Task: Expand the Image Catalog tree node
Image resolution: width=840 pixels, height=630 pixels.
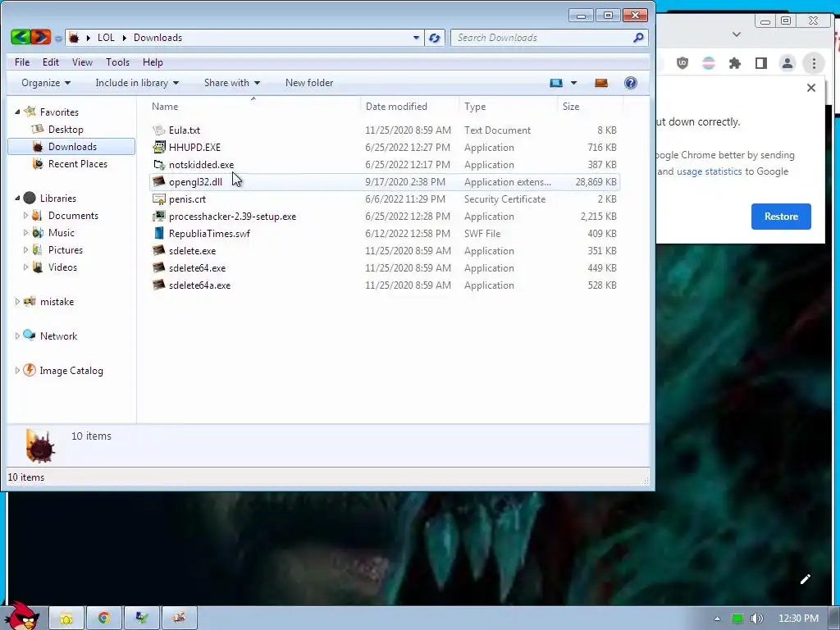Action: point(17,370)
